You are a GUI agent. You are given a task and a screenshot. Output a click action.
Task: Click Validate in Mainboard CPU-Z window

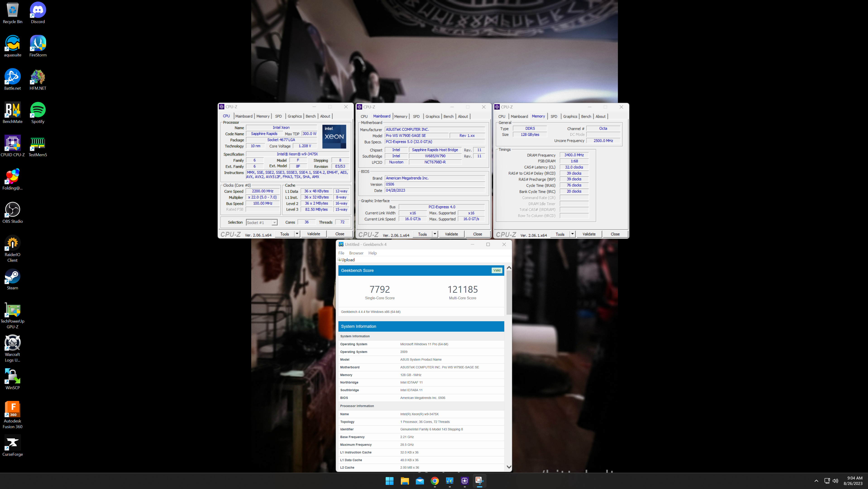click(x=452, y=234)
